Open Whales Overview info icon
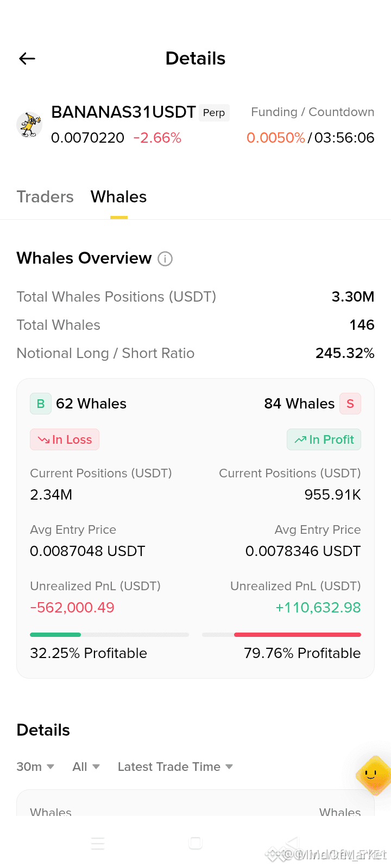This screenshot has width=391, height=868. point(165,259)
